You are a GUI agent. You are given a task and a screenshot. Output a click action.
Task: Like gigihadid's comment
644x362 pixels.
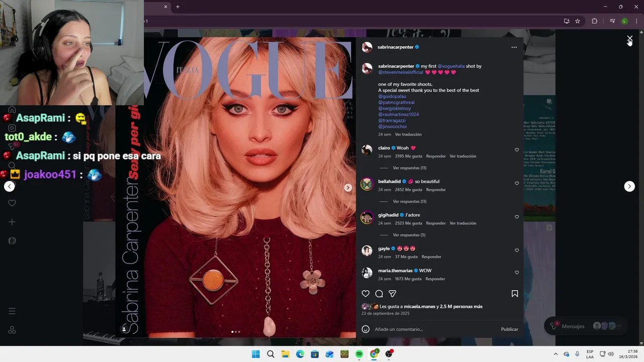point(517,217)
